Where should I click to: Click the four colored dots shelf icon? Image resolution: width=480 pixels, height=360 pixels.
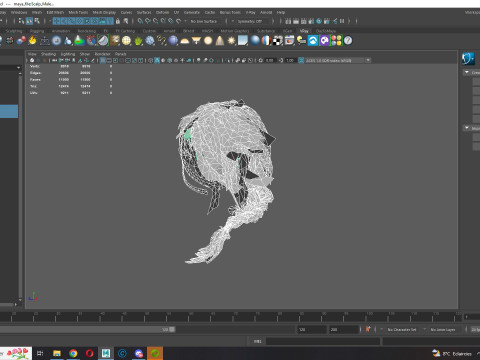[336, 41]
